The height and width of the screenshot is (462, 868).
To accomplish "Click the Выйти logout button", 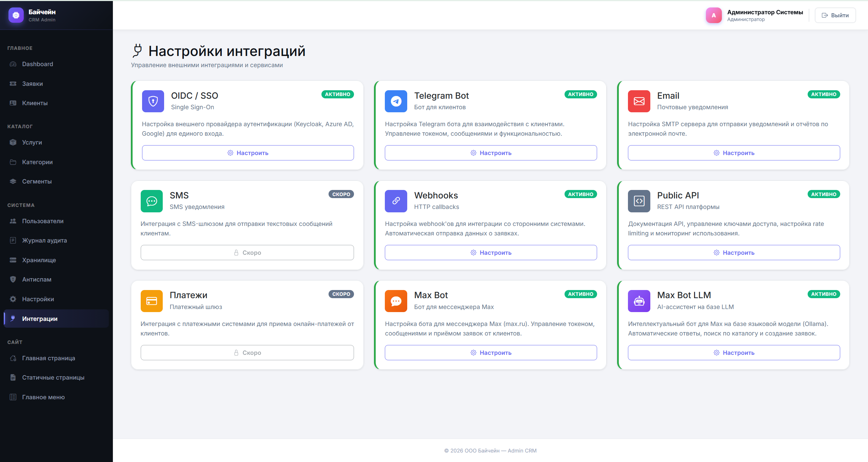I will [x=835, y=15].
